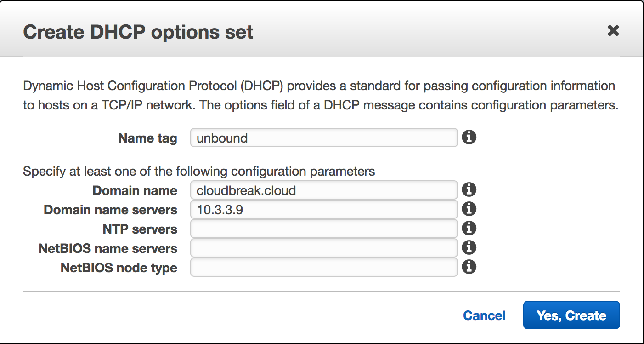This screenshot has width=644, height=344.
Task: Focus the Name tag field containing unbound
Action: [324, 138]
